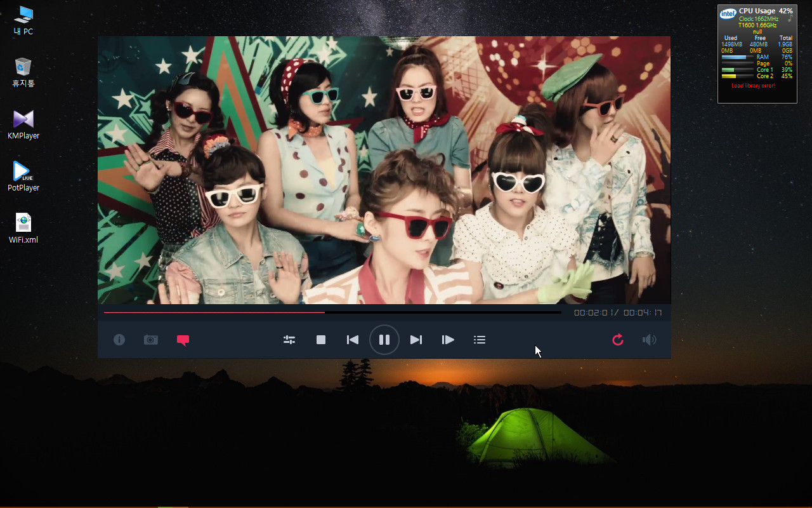Select the 내 PC desktop icon
The height and width of the screenshot is (508, 812).
[23, 20]
